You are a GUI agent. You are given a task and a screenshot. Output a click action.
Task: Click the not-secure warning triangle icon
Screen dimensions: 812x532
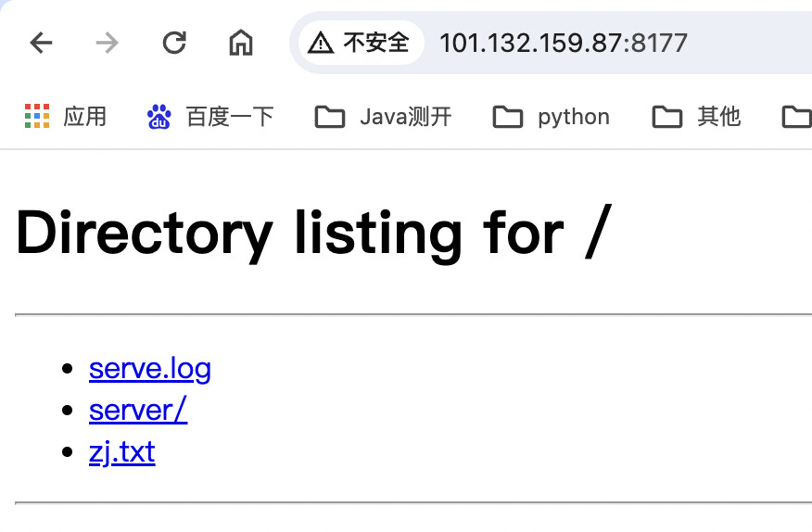(x=321, y=43)
